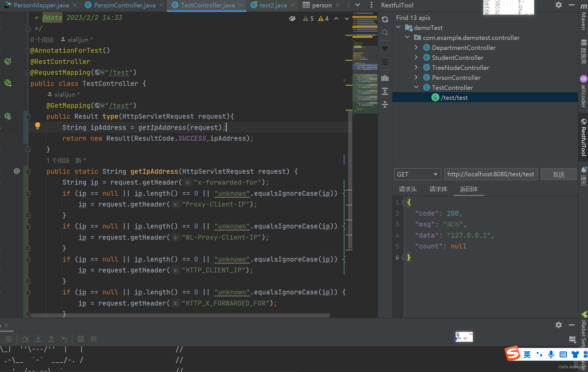The image size is (588, 372).
Task: Click the weak warnings count 4
Action: (x=323, y=19)
